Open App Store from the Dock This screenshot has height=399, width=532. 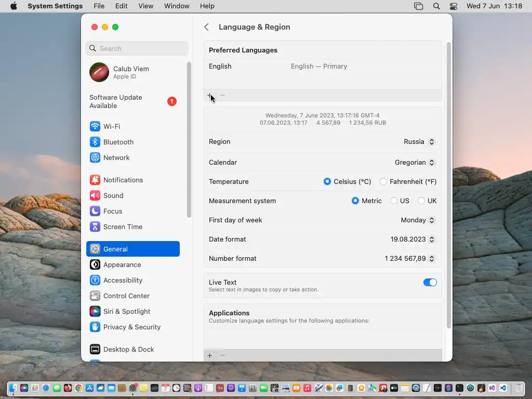89,388
